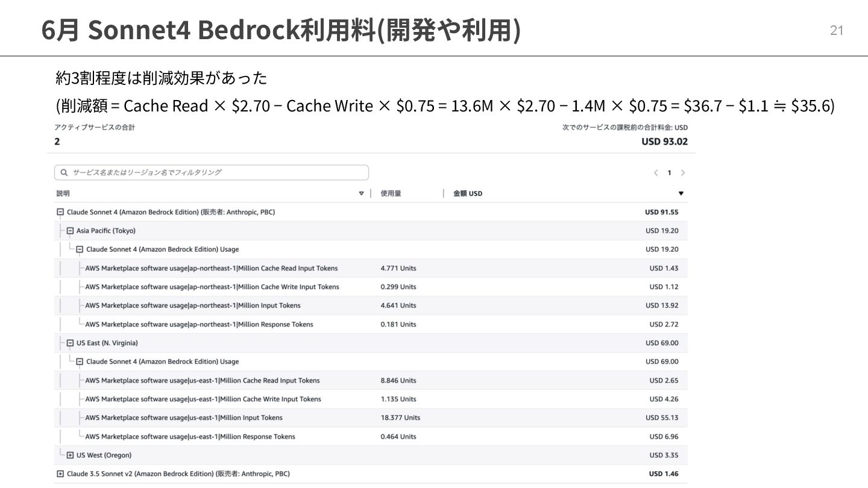
Task: Select ap-northeast-1 Million Input Tokens row
Action: coord(371,305)
